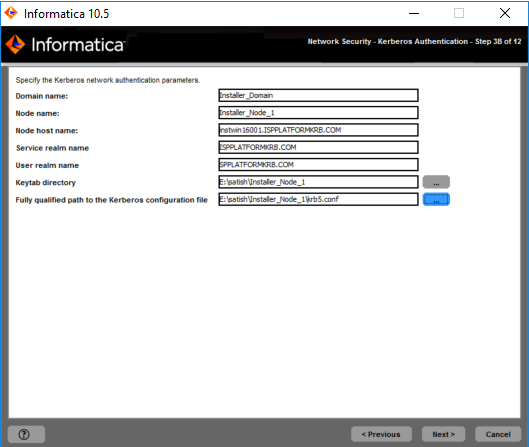
Task: Click the "Node name:" label
Action: 37,113
